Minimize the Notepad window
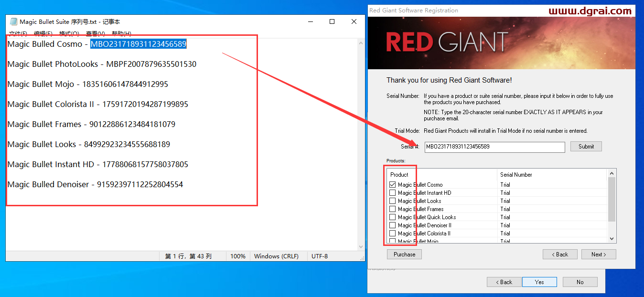This screenshot has width=644, height=297. [310, 21]
